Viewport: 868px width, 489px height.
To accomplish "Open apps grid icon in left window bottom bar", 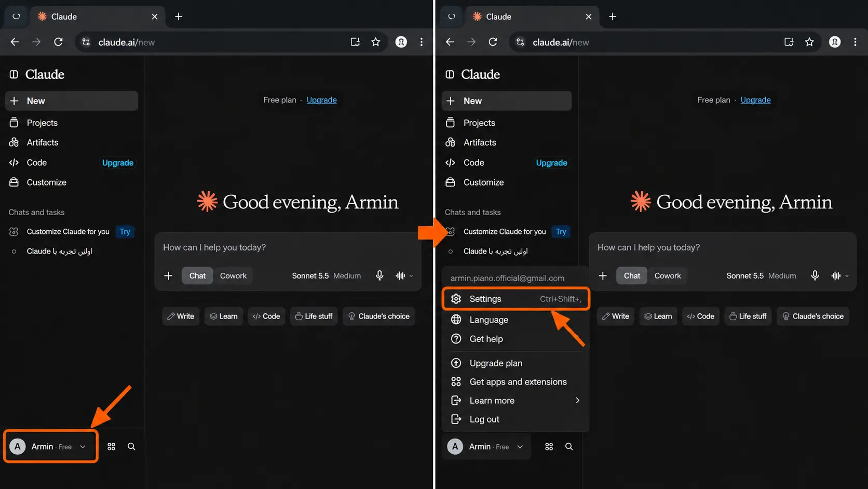I will pos(111,446).
